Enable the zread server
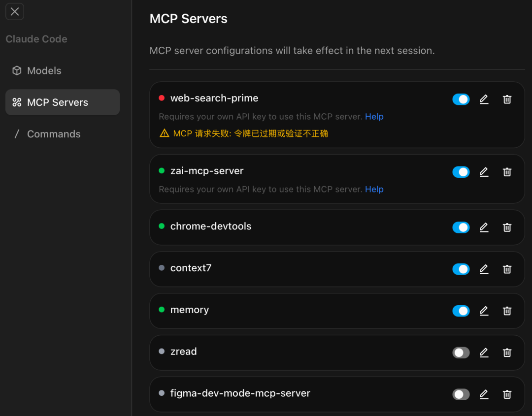 pos(461,352)
